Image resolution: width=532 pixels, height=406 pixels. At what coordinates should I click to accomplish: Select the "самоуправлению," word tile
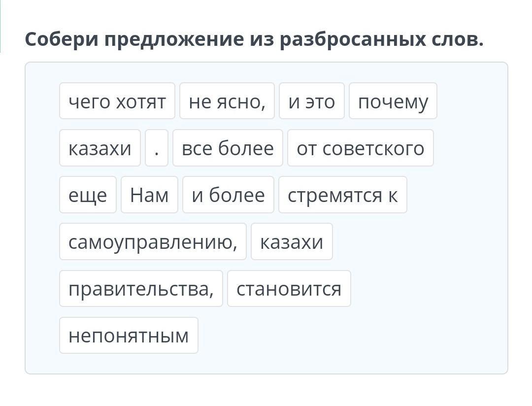[153, 241]
